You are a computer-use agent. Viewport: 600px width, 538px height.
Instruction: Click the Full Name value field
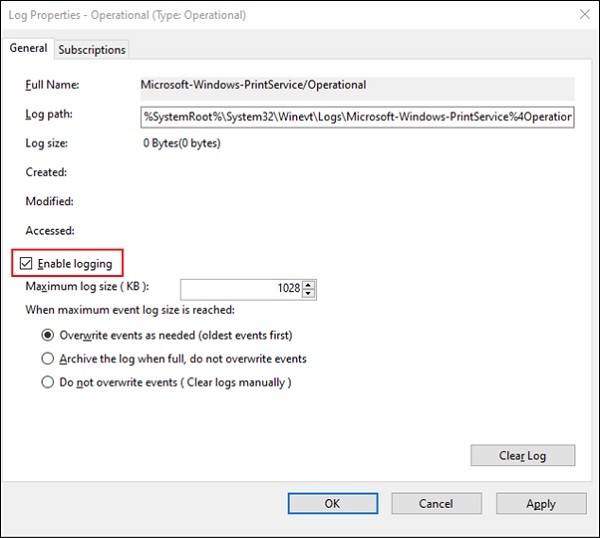pos(357,88)
